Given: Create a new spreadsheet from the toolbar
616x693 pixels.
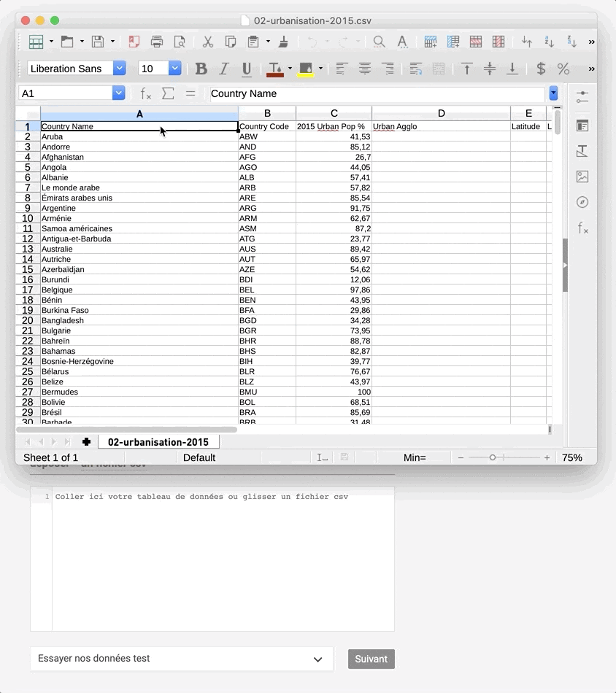Looking at the screenshot, I should (36, 42).
